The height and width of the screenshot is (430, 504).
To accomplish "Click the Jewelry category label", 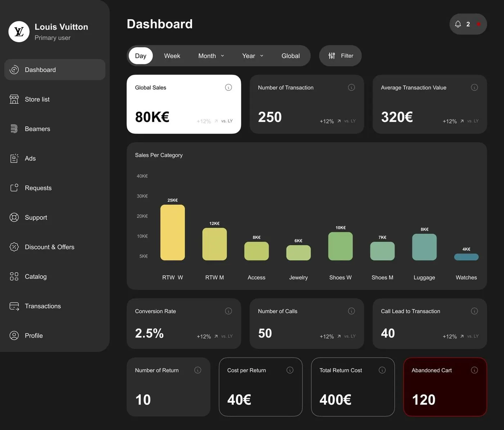I will click(298, 277).
